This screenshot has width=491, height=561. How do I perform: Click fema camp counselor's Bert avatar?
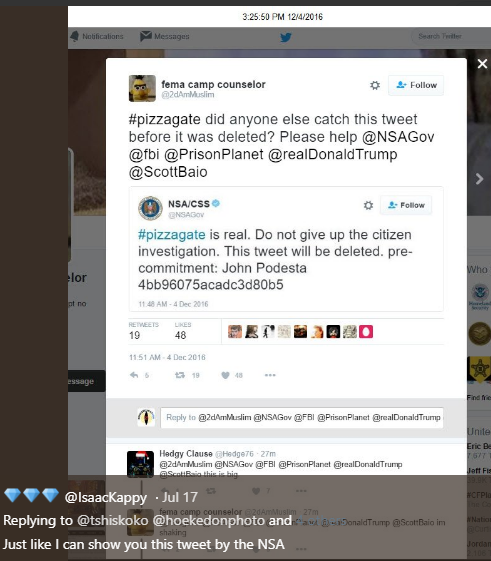coord(142,88)
